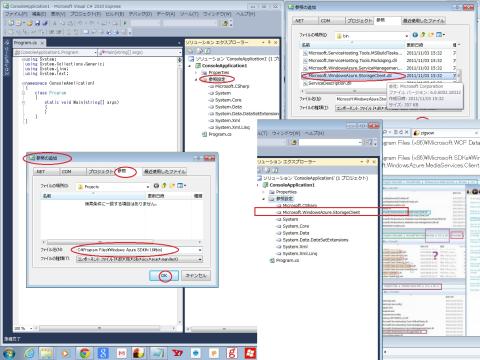The height and width of the screenshot is (360, 480).
Task: Collapse the using System outlining toggle
Action: pos(23,59)
